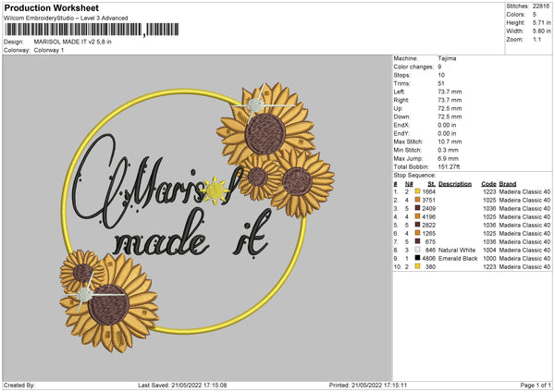Click the Description column header
The height and width of the screenshot is (392, 555).
click(455, 183)
